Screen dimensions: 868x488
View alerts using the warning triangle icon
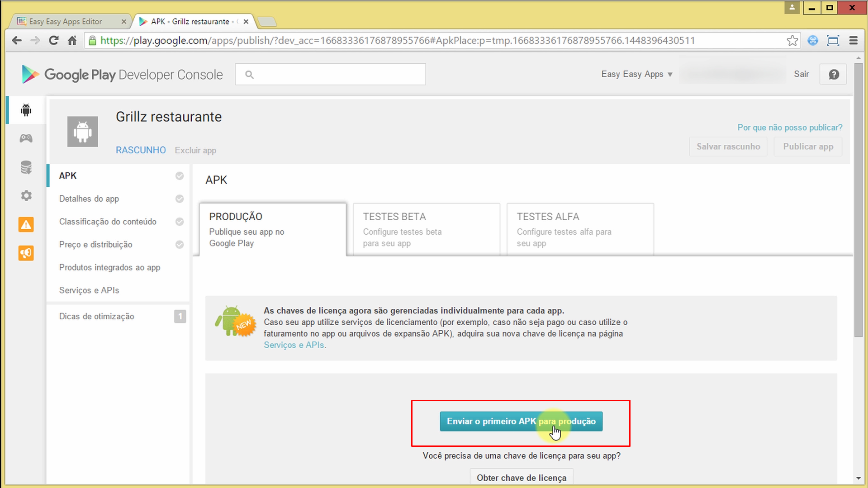pyautogui.click(x=26, y=224)
